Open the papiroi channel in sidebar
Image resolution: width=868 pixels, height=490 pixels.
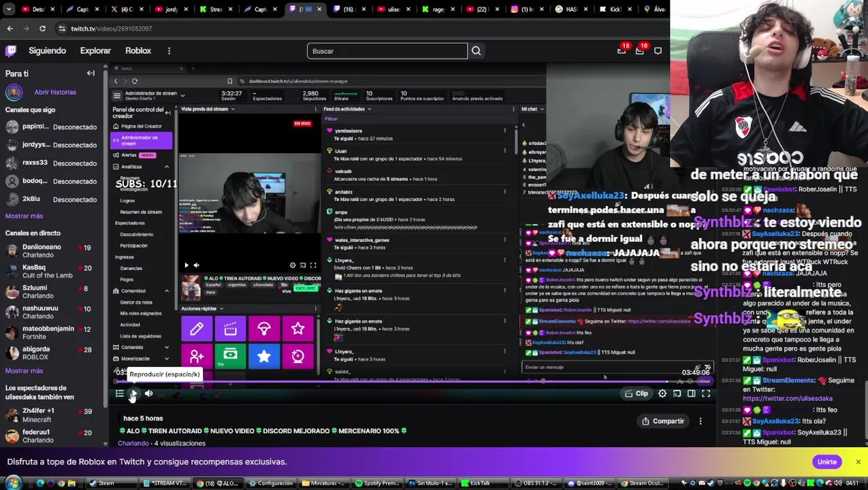tap(51, 127)
